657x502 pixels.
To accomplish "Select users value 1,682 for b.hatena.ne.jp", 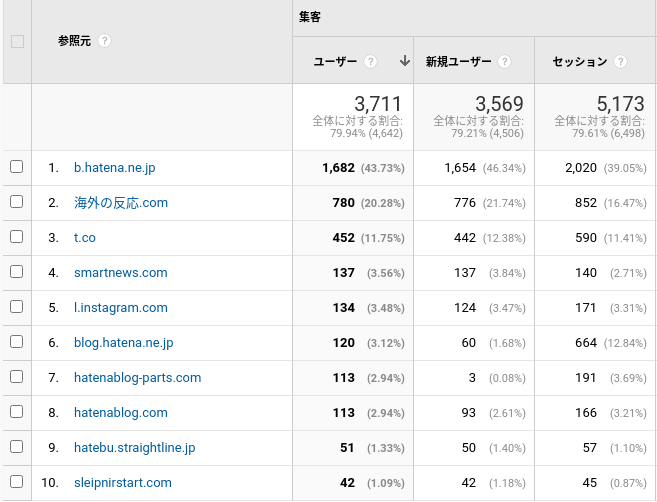I will [x=339, y=168].
